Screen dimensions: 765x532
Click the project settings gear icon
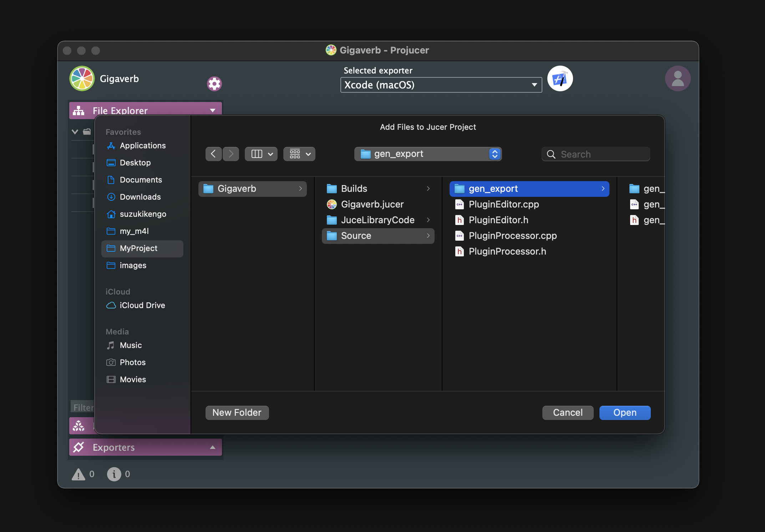click(214, 83)
